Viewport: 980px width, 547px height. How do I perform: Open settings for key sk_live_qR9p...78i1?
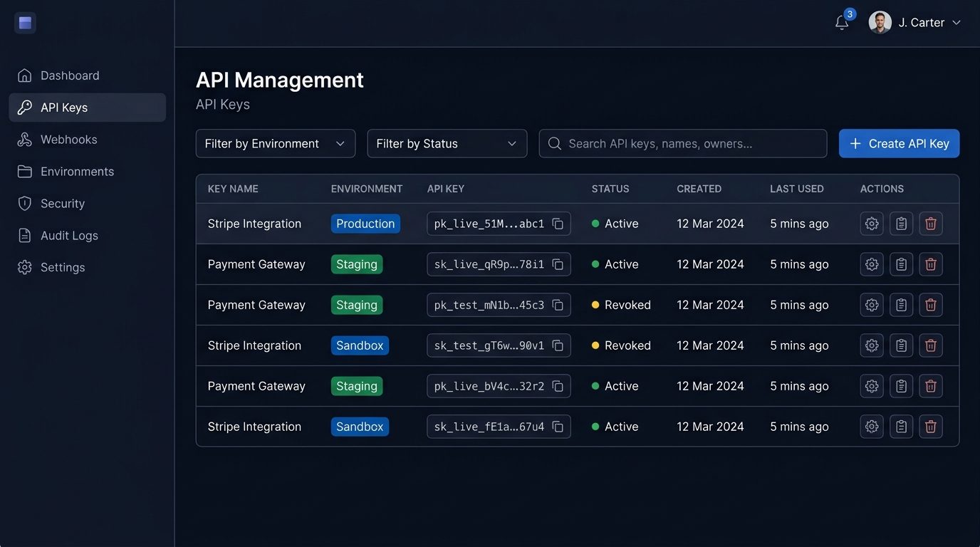[872, 264]
